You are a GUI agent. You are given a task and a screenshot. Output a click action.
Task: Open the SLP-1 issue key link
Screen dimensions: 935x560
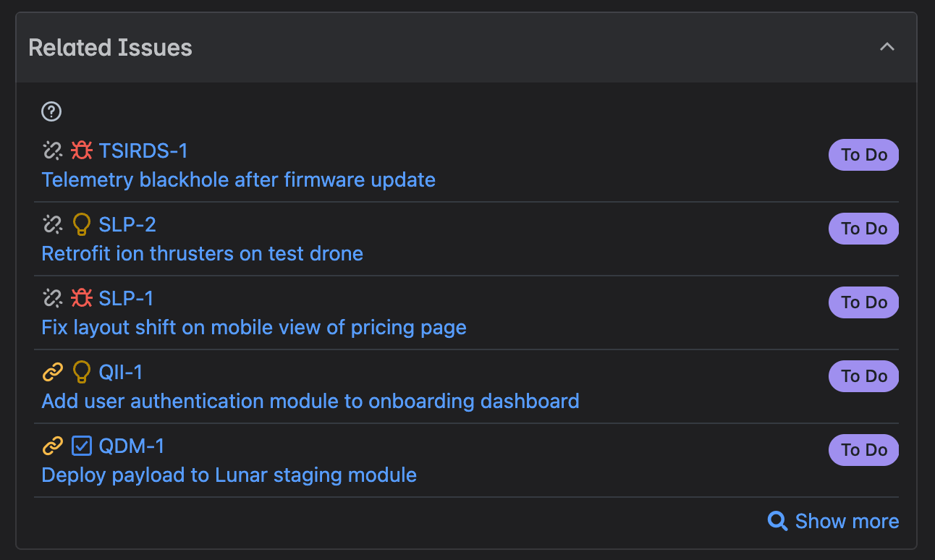coord(126,298)
